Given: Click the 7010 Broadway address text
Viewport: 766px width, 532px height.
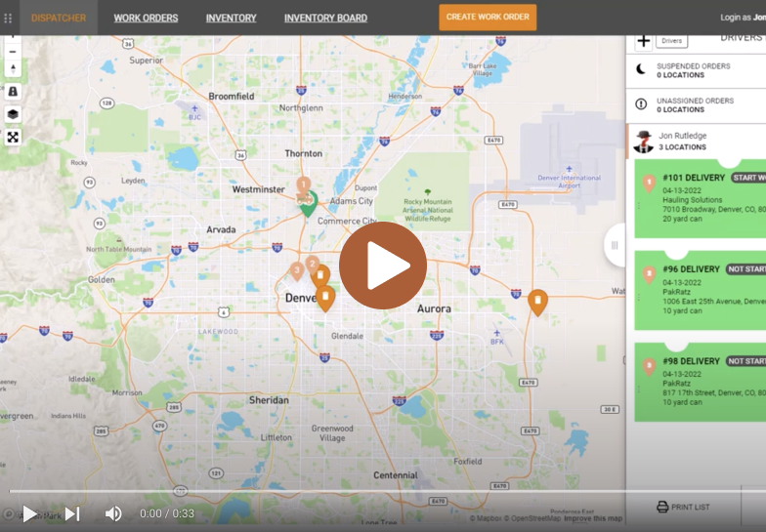Looking at the screenshot, I should [x=713, y=209].
